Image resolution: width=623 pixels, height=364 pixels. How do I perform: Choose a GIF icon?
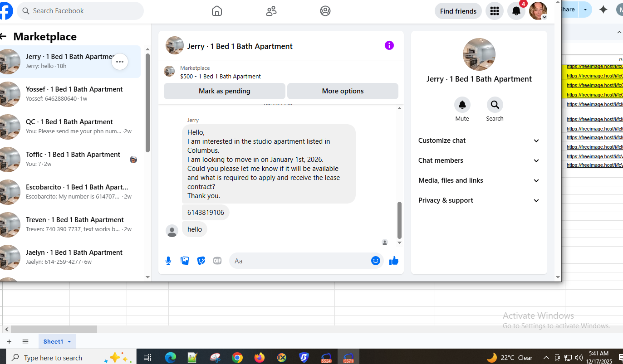click(217, 261)
